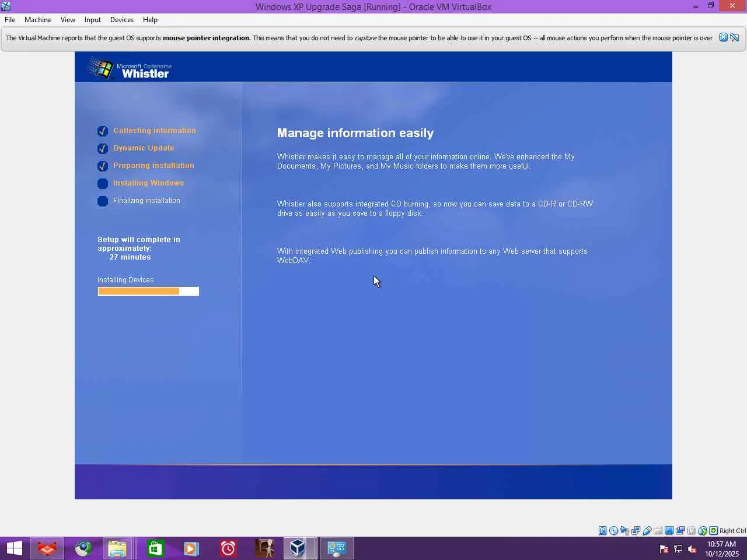Open the Help menu
The height and width of the screenshot is (560, 747).
click(x=150, y=20)
